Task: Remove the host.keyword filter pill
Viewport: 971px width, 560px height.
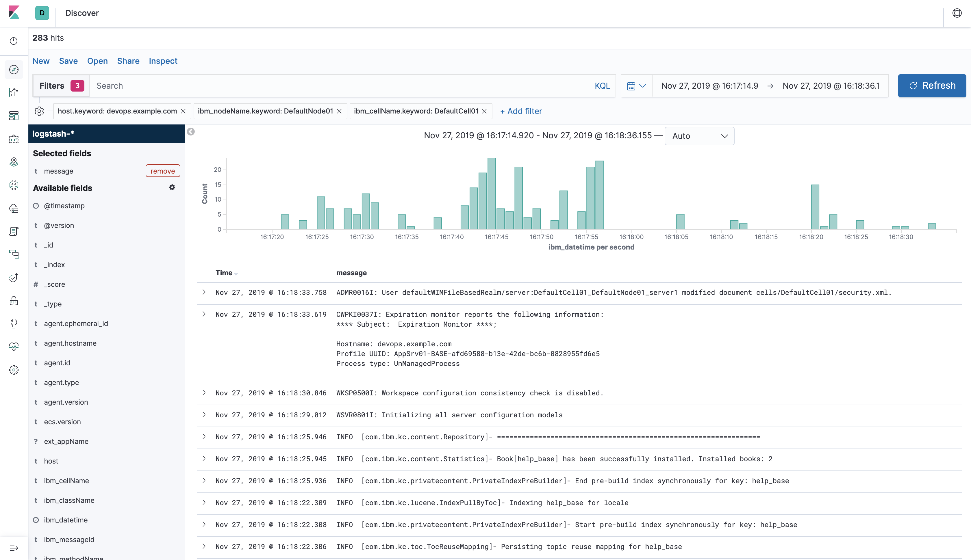Action: pyautogui.click(x=184, y=111)
